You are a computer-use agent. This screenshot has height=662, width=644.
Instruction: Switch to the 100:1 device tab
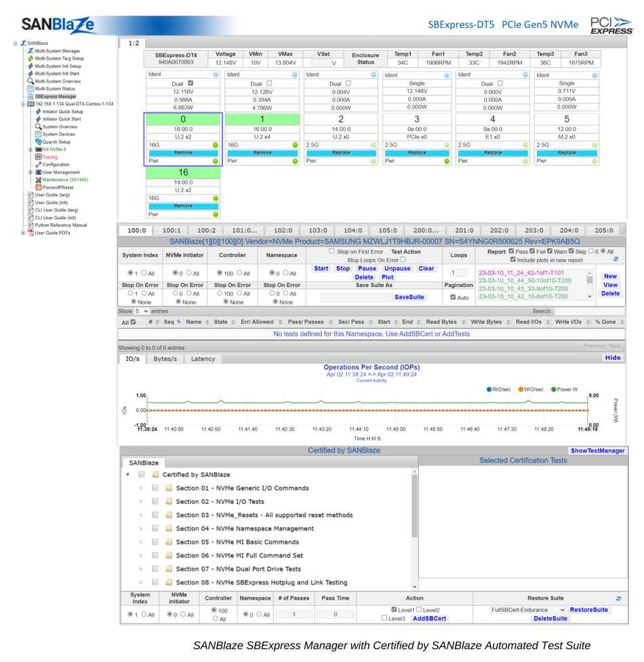[x=172, y=231]
